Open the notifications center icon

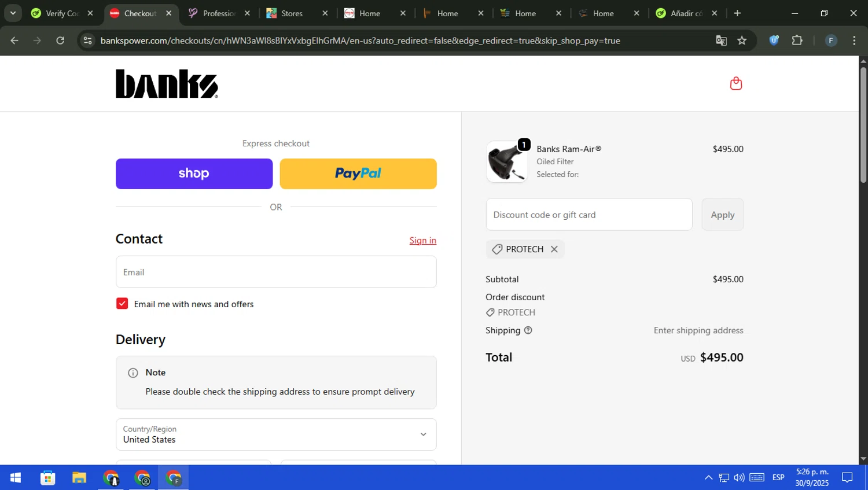tap(847, 478)
